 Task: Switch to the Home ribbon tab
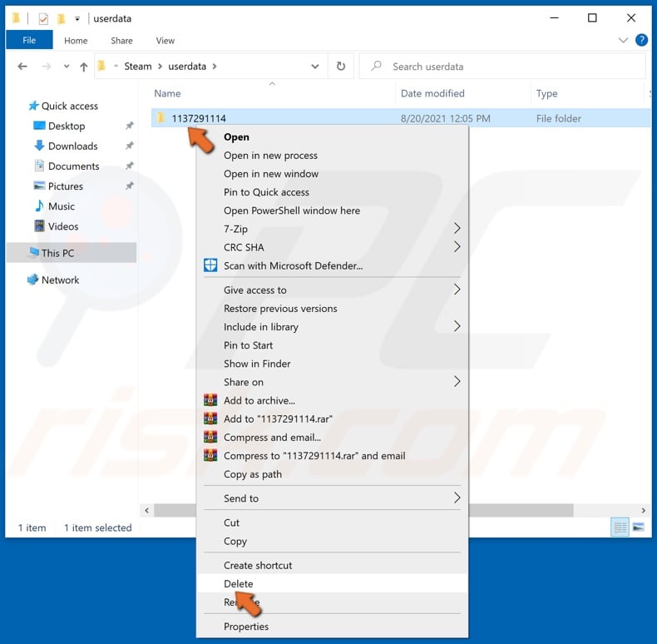point(76,41)
